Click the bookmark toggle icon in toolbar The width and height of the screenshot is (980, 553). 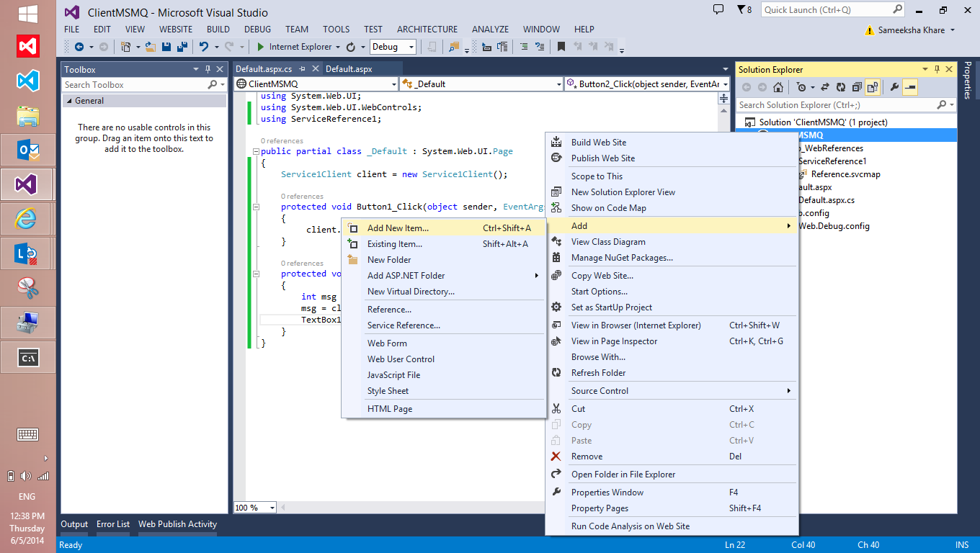561,47
